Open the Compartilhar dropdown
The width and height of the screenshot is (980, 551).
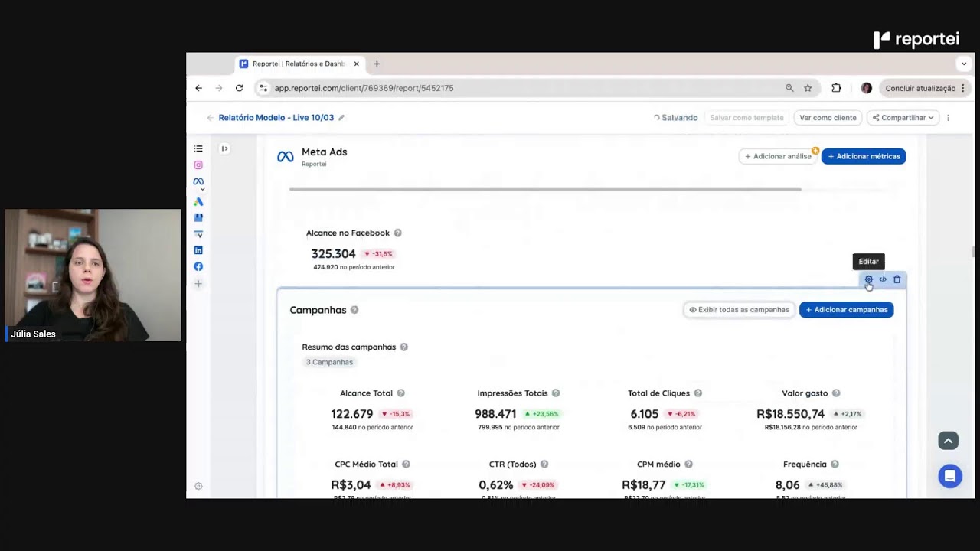pos(903,118)
